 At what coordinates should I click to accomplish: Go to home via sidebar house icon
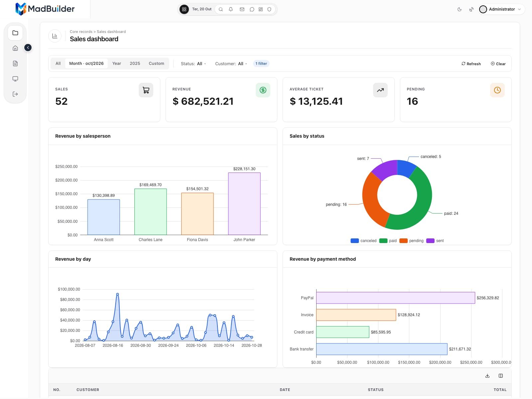[15, 48]
